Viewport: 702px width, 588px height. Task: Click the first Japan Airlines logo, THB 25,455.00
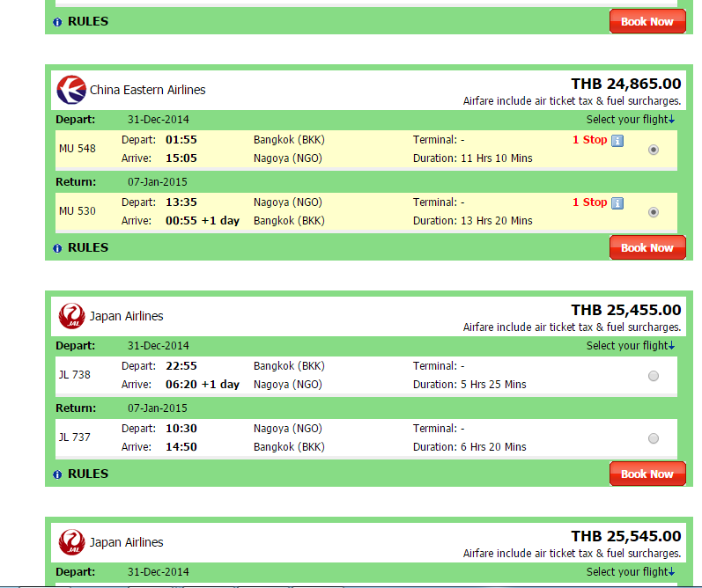(71, 316)
